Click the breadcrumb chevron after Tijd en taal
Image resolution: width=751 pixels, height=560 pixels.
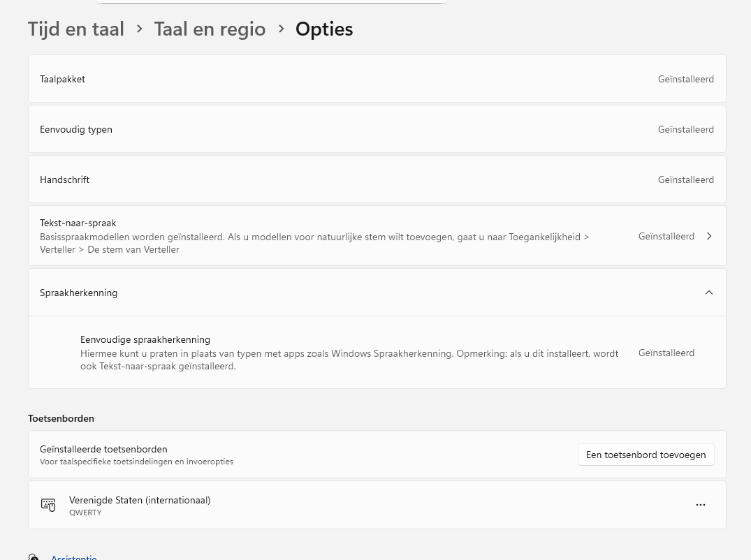coord(140,29)
